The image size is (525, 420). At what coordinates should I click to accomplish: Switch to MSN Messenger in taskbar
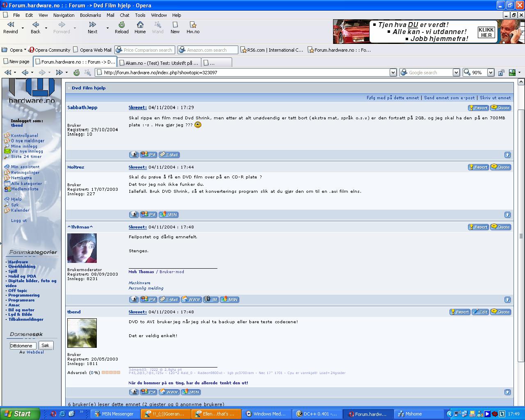tap(114, 414)
